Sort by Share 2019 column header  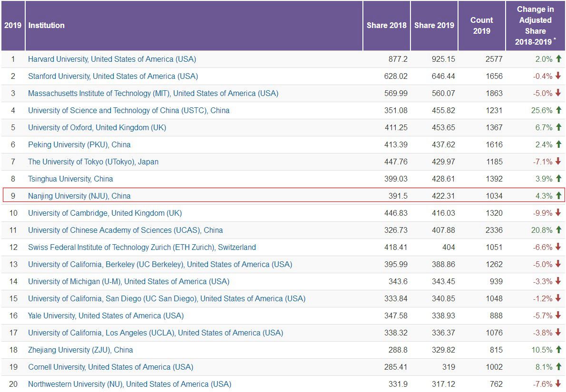click(434, 26)
